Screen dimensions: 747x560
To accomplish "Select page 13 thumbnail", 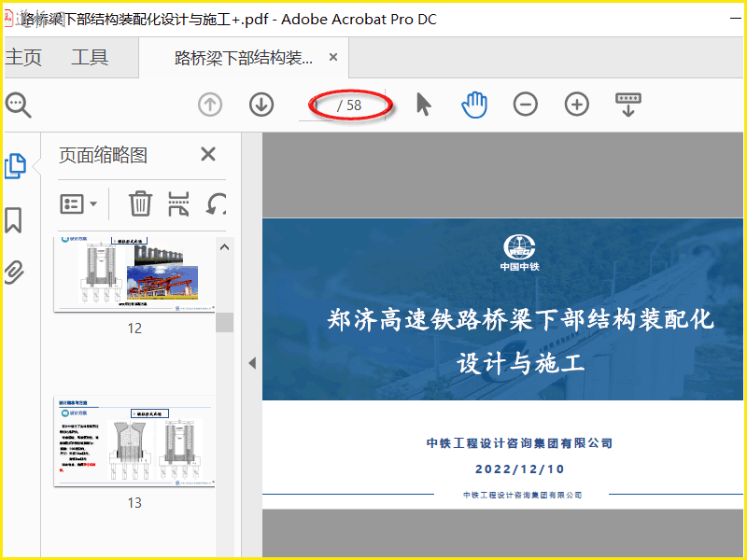I will (x=134, y=441).
